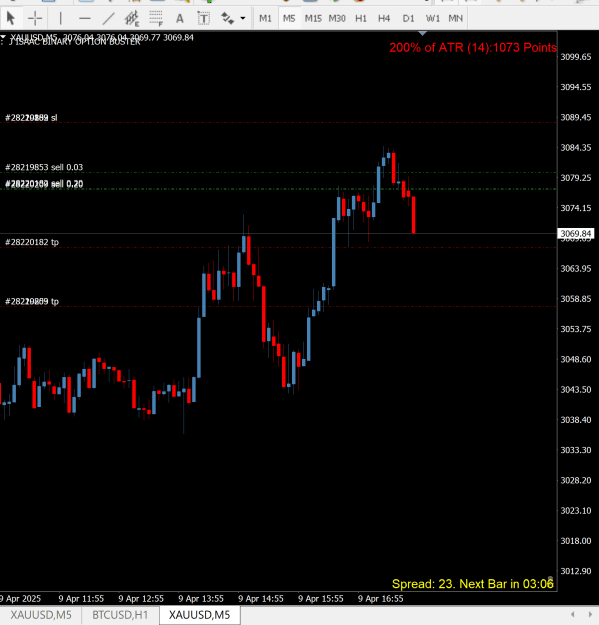Viewport: 599px width, 625px height.
Task: Expand the small triangle by XAUUSD,M5 title
Action: [3, 37]
